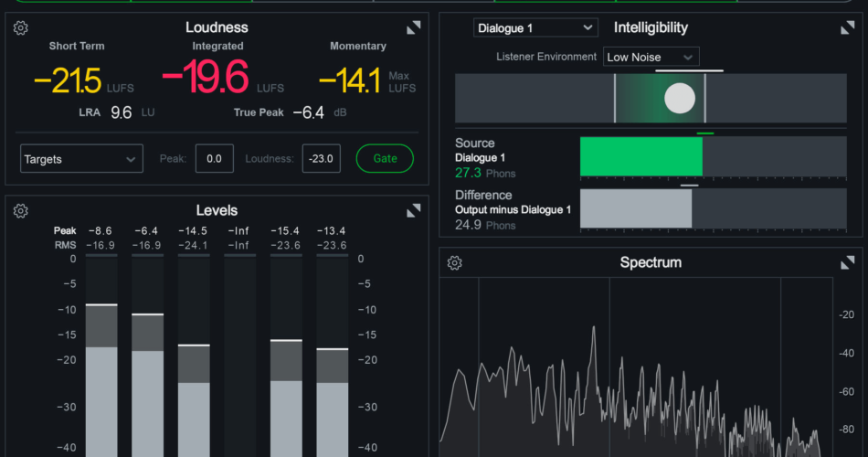Click the first channel level meter bar
This screenshot has width=868, height=457.
tap(101, 384)
